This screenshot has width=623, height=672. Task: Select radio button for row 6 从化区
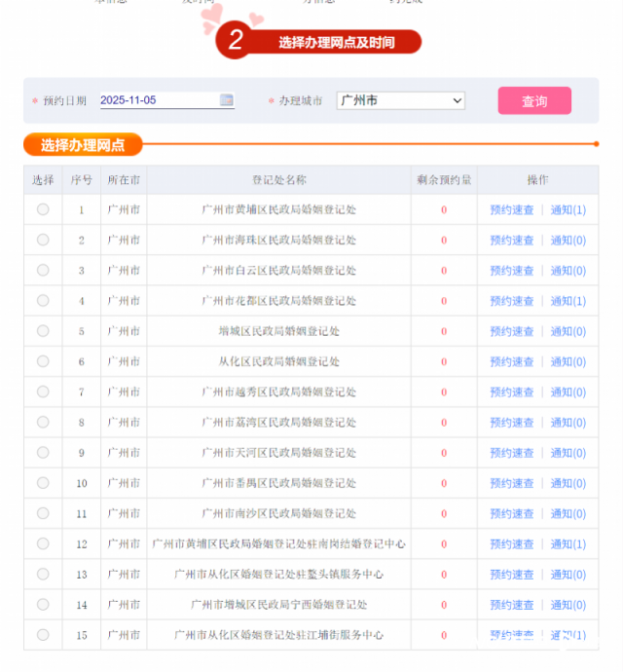(43, 361)
